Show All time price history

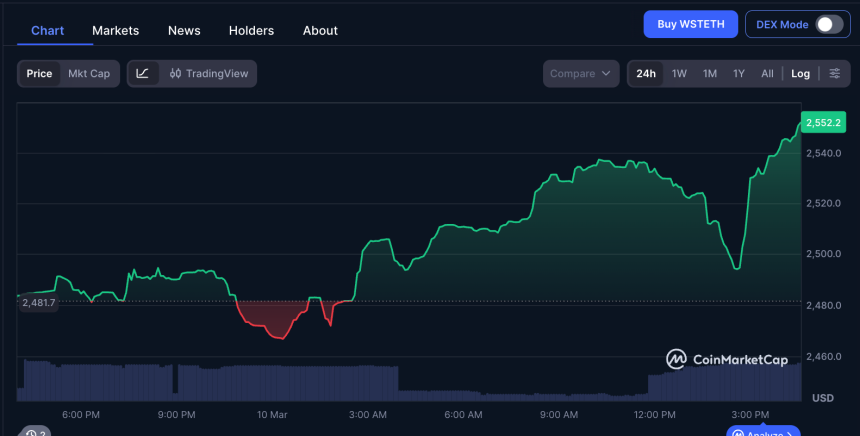click(x=767, y=73)
